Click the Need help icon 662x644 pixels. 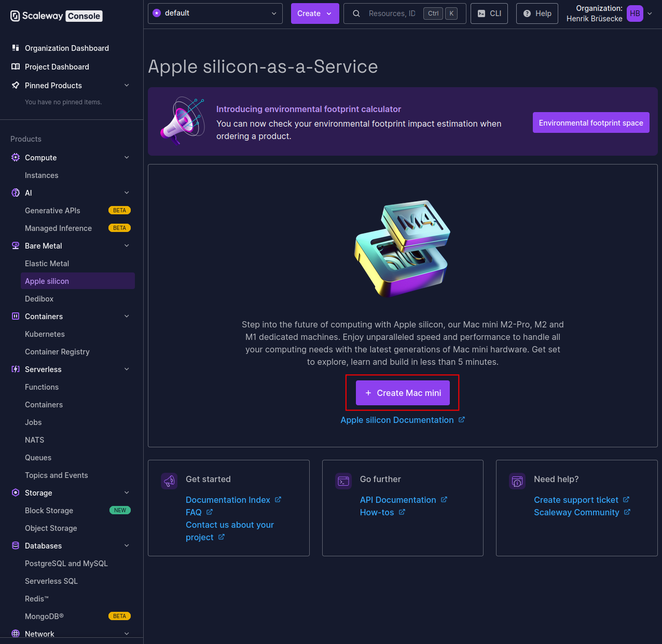[x=517, y=481]
